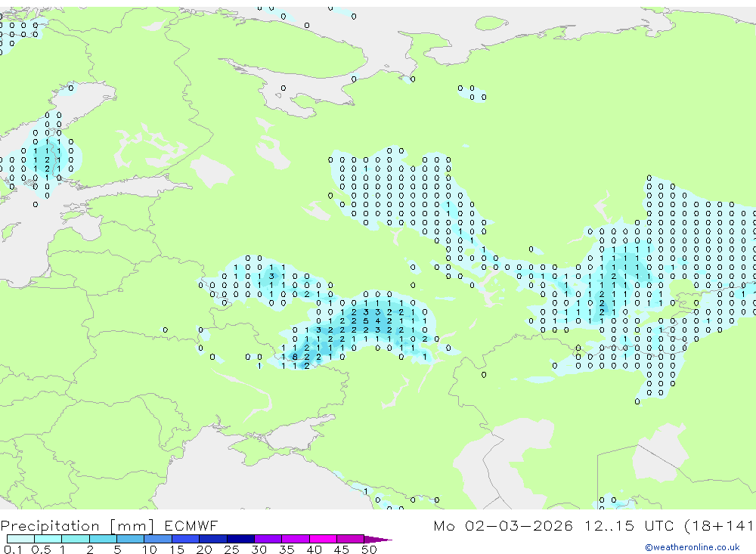Viewport: 756px width, 554px height.
Task: Click the legend label '0.5'
Action: click(x=41, y=549)
